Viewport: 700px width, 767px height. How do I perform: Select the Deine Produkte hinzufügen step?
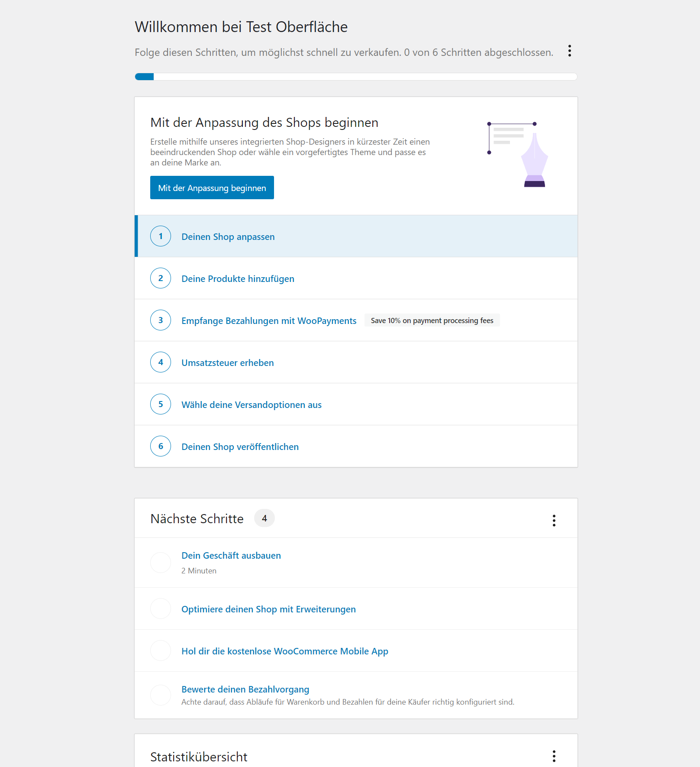point(238,278)
